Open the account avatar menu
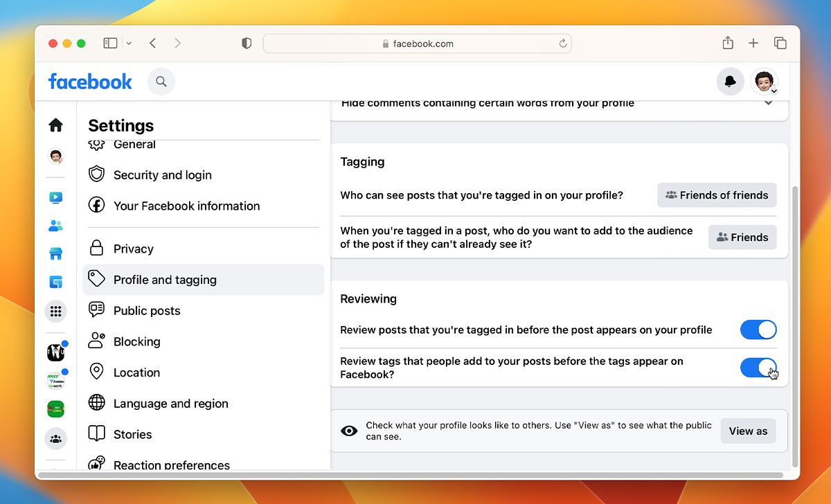This screenshot has height=504, width=831. 765,82
